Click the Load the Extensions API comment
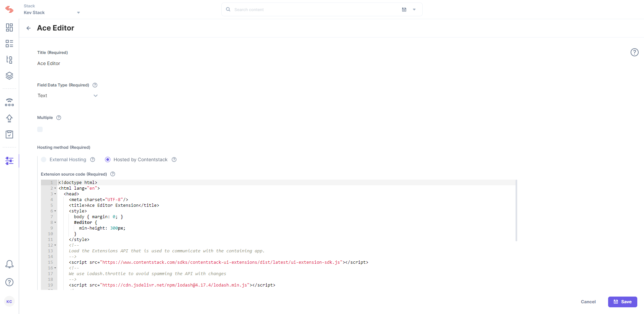This screenshot has width=644, height=314. (x=167, y=251)
